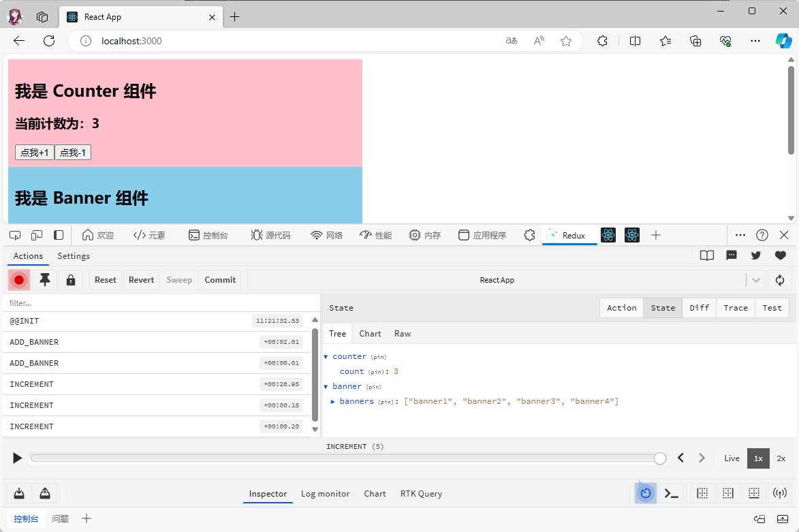Open the dispatcher terminal icon
The width and height of the screenshot is (799, 532).
672,493
